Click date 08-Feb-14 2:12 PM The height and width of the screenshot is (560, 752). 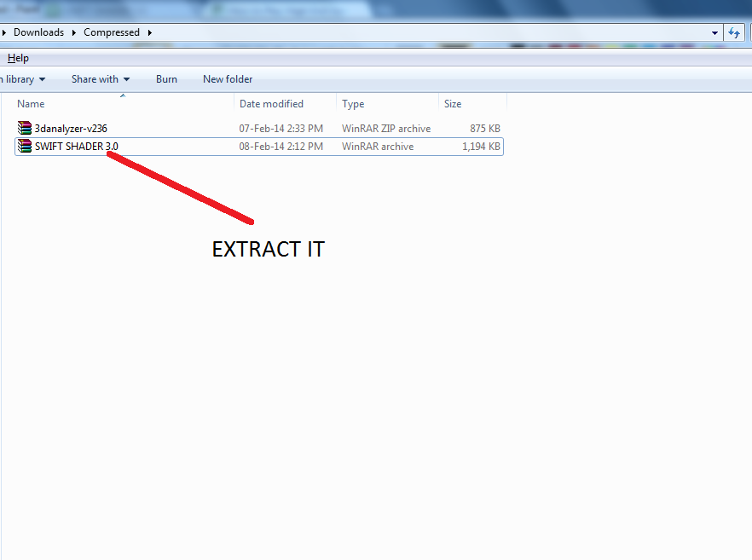(281, 147)
